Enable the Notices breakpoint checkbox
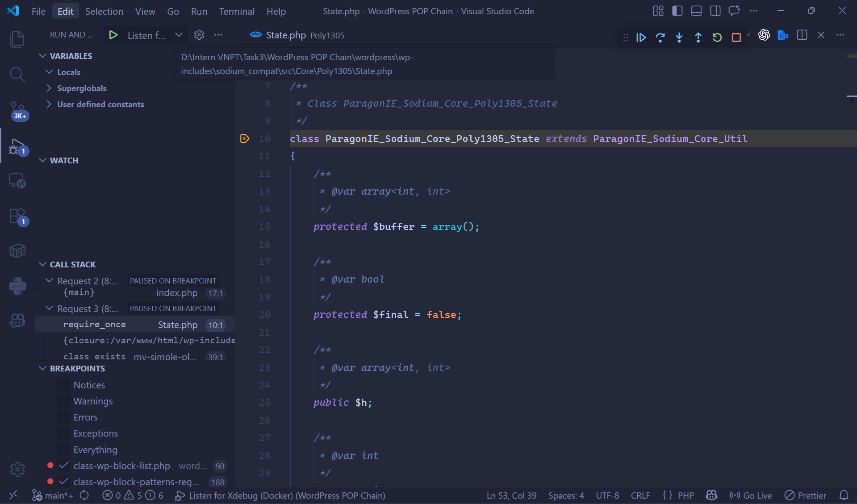Image resolution: width=857 pixels, height=504 pixels. pyautogui.click(x=64, y=385)
